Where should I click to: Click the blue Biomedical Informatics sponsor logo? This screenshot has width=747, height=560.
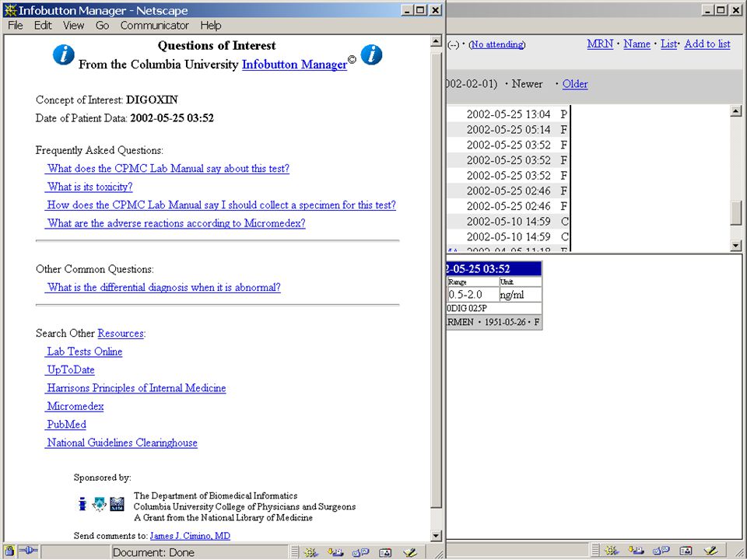82,504
